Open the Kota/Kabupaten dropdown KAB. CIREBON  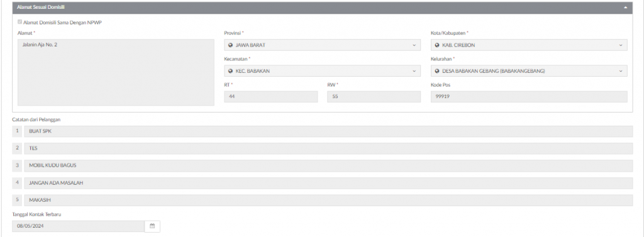(x=529, y=45)
